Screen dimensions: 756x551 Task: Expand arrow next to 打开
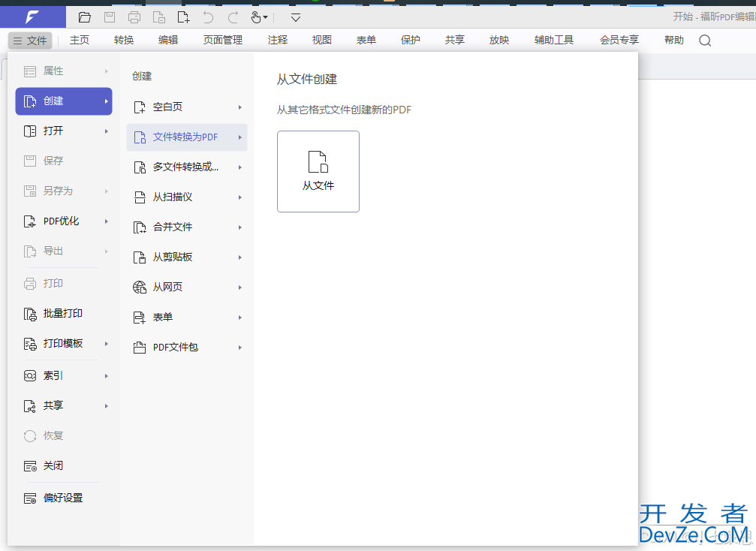click(107, 131)
